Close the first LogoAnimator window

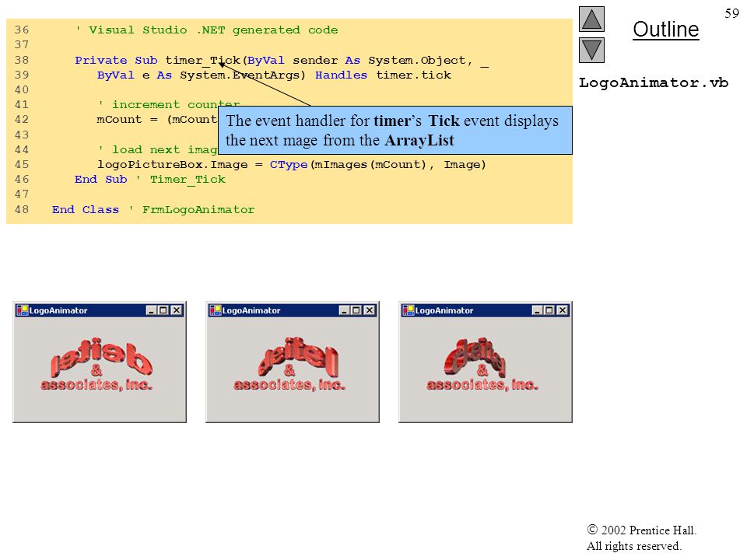pyautogui.click(x=177, y=310)
